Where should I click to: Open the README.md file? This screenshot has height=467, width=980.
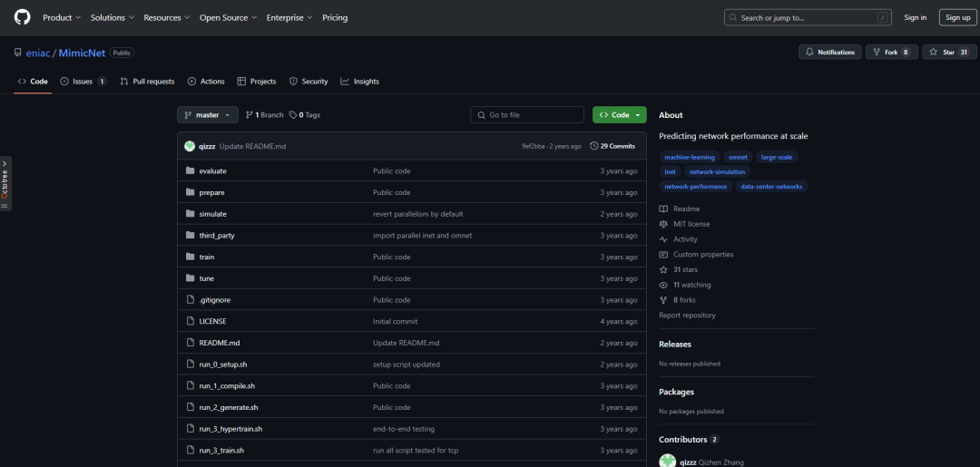point(220,343)
